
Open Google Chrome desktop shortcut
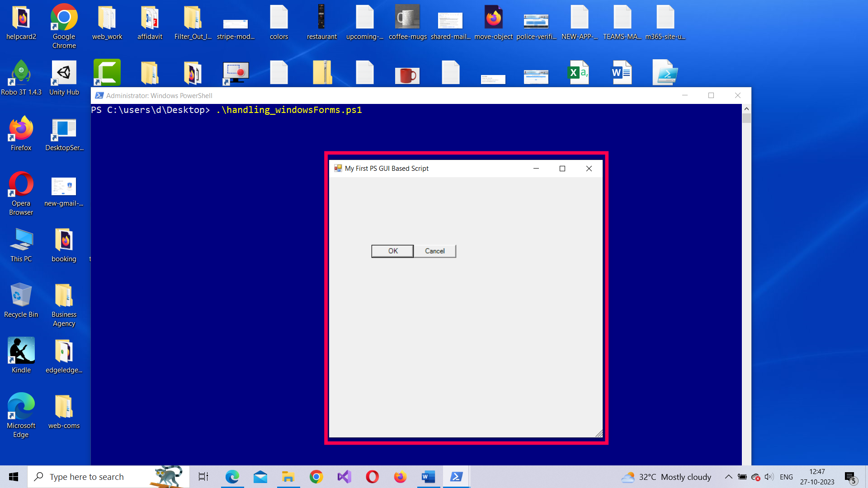64,26
